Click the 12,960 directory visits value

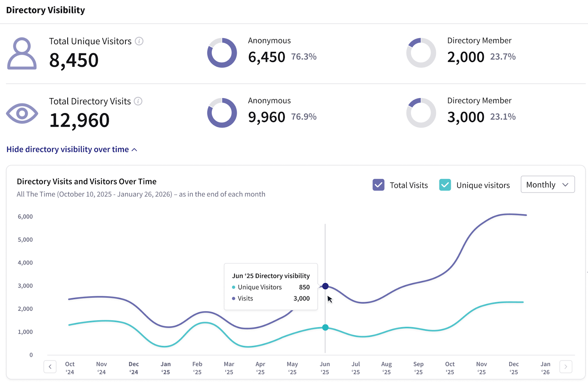click(x=79, y=120)
